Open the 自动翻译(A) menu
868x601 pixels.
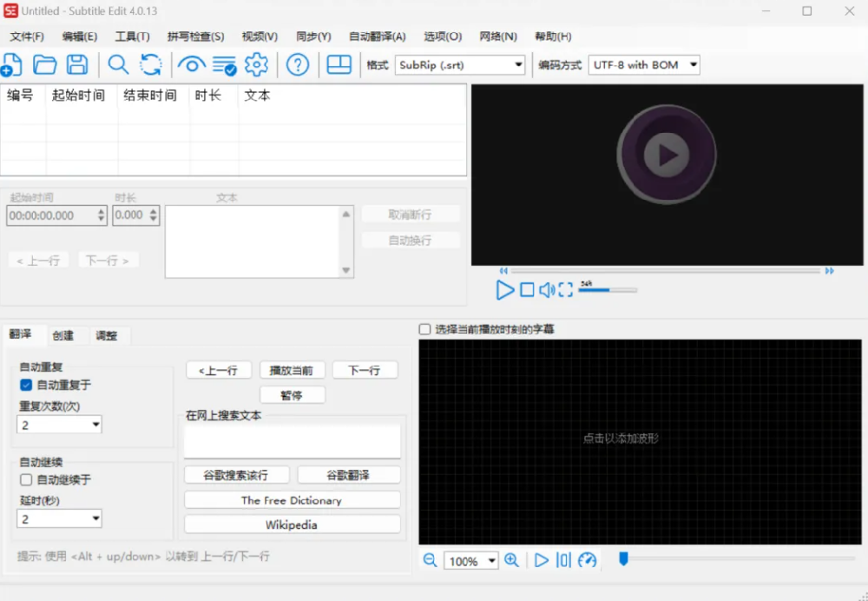pos(377,36)
